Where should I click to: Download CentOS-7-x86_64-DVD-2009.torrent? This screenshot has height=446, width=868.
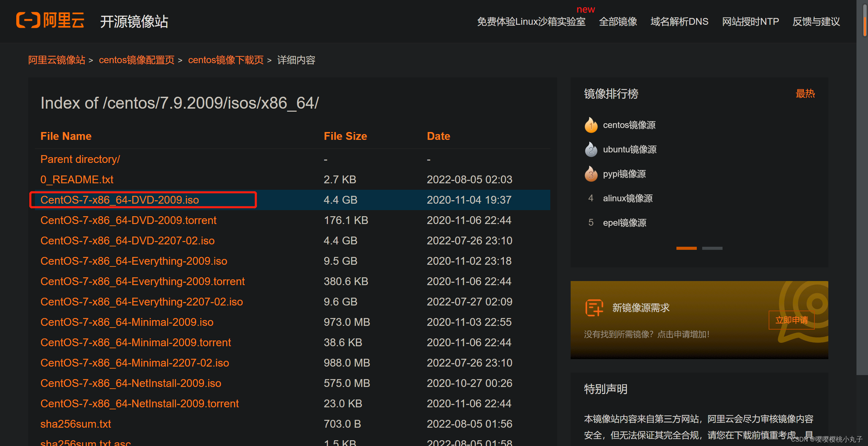click(128, 220)
